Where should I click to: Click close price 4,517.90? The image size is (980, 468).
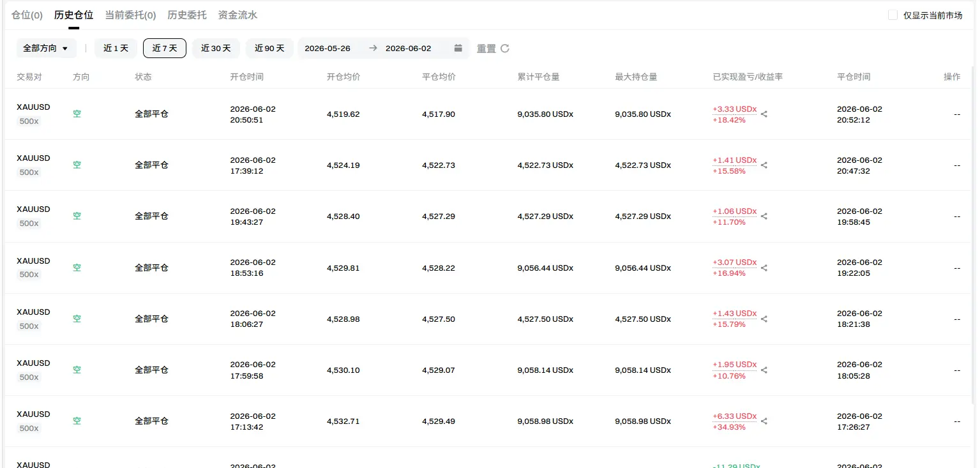pyautogui.click(x=439, y=114)
